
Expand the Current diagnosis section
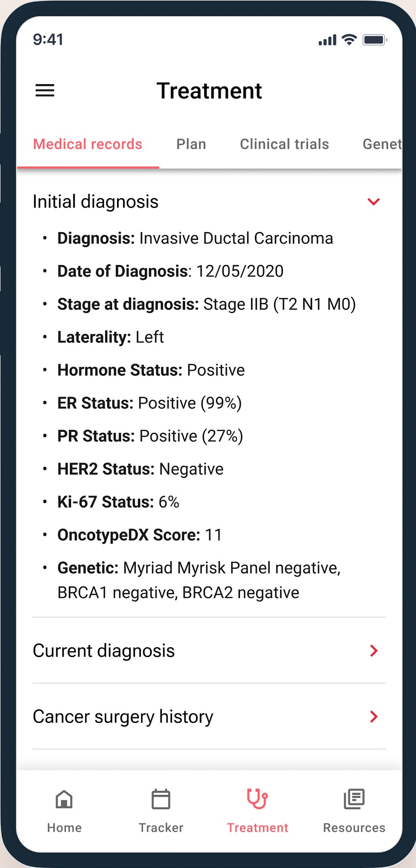374,651
